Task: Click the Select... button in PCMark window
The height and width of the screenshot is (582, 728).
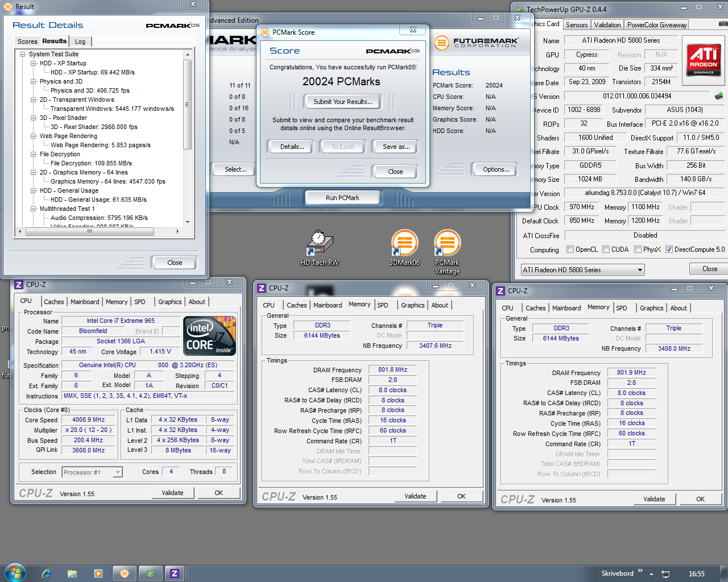Action: (235, 169)
